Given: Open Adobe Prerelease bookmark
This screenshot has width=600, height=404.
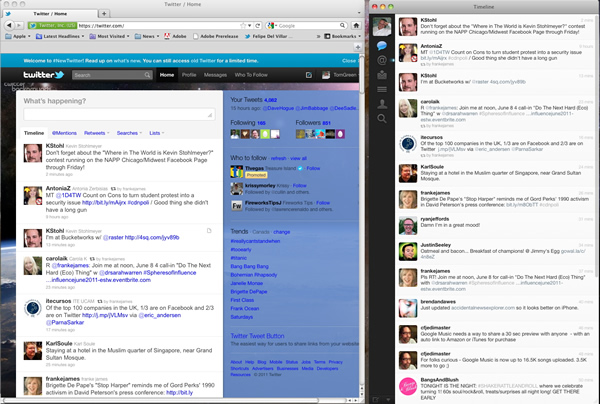Looking at the screenshot, I should click(215, 36).
